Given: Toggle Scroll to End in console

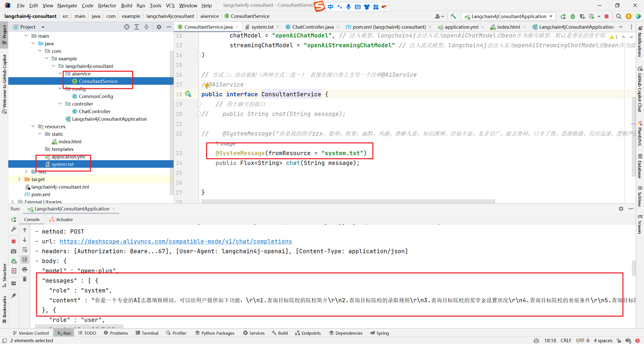Looking at the screenshot, I should tap(25, 259).
